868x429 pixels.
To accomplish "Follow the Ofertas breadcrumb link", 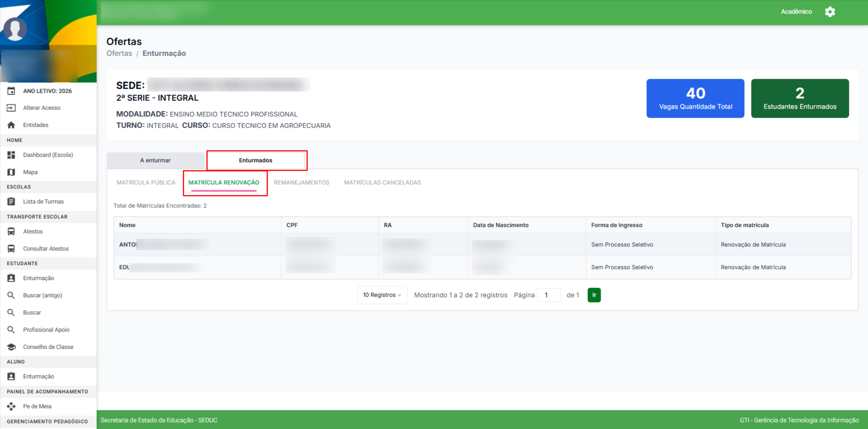I will click(119, 53).
